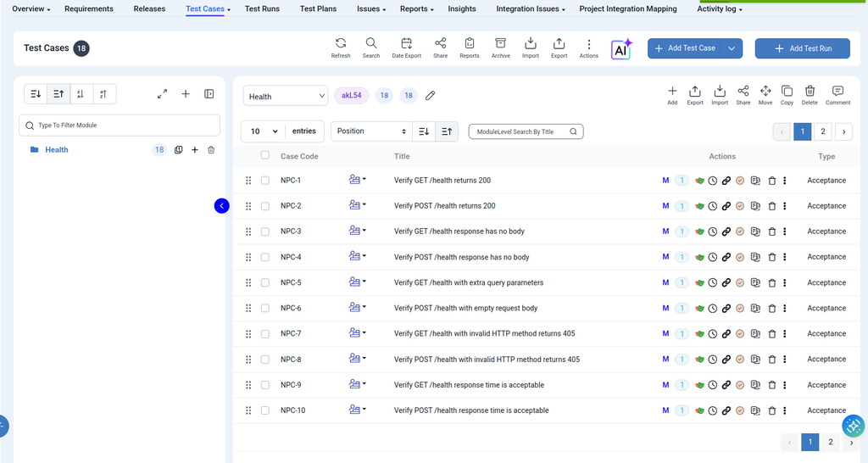The width and height of the screenshot is (868, 463).
Task: Click the expand arrows icon in module panel
Action: pyautogui.click(x=162, y=94)
